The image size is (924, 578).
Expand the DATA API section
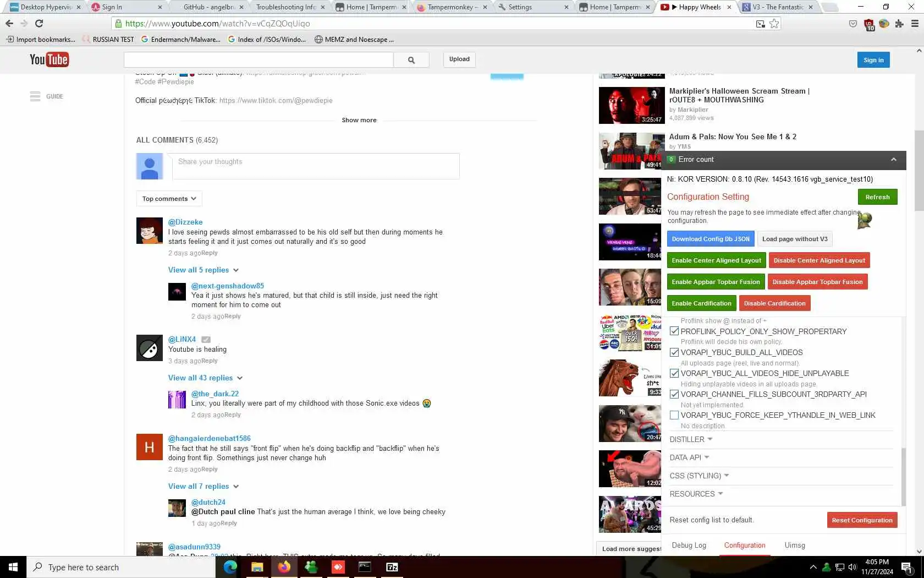click(689, 457)
